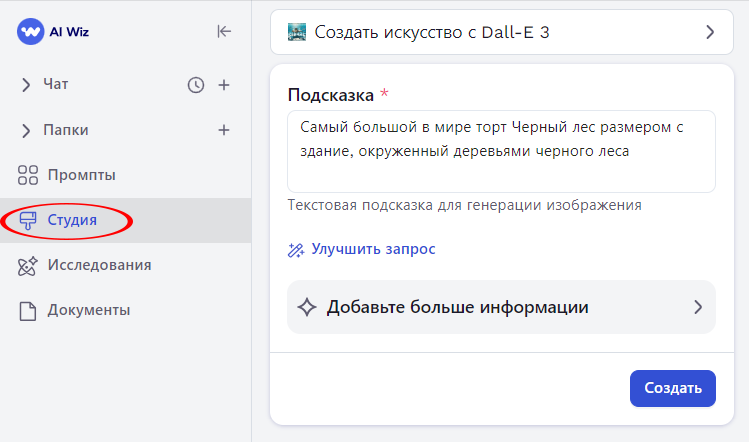
Task: Collapse the sidebar with the arrow icon
Action: 224,31
